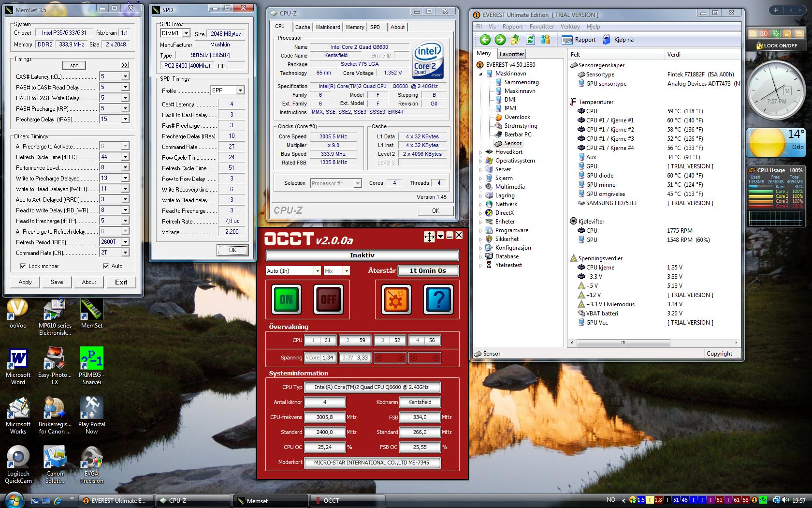Click the sidebar clock gadget

[x=776, y=90]
